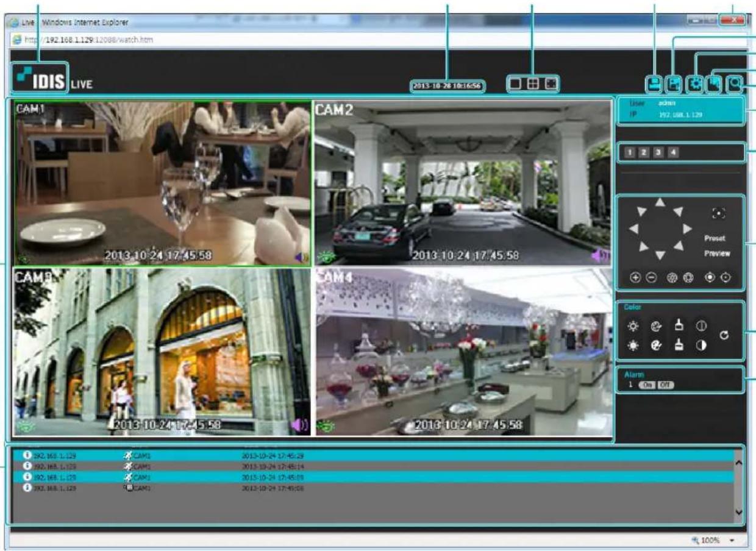This screenshot has height=551, width=756.
Task: Click the green eye icon on CAM3
Action: [26, 427]
